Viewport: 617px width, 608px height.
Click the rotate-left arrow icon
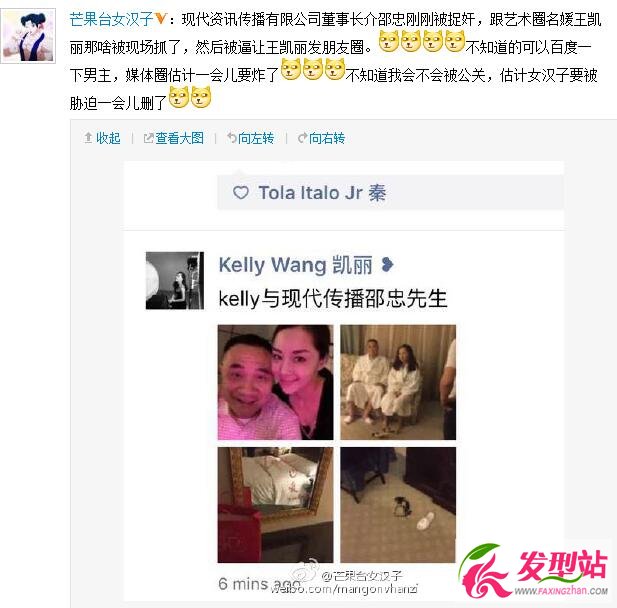232,138
